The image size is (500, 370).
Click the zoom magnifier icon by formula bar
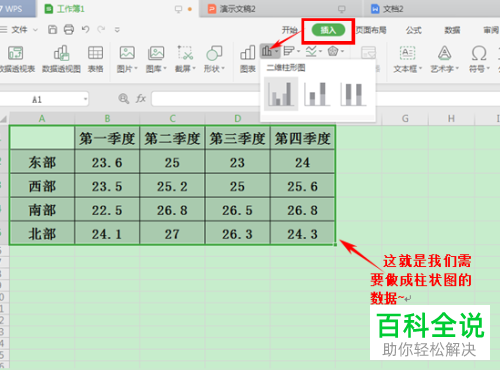124,99
